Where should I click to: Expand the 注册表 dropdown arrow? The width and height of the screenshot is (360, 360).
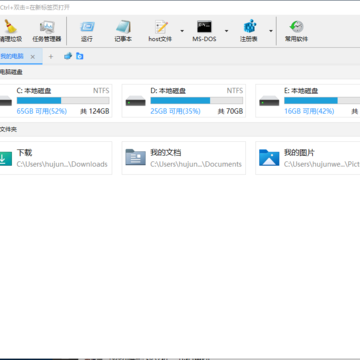coord(271,31)
